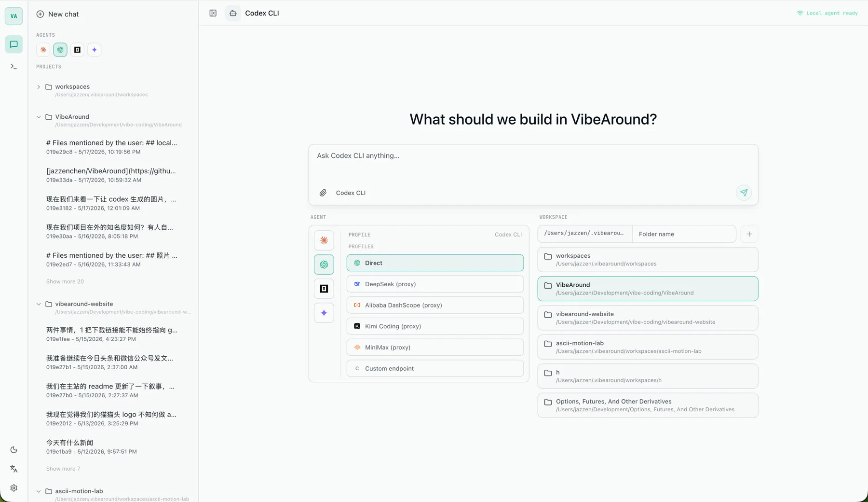
Task: Open the terminal view in left rail
Action: (x=14, y=67)
